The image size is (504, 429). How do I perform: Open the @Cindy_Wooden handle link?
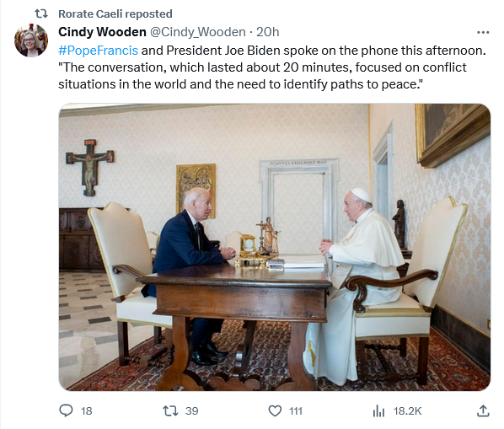point(198,32)
